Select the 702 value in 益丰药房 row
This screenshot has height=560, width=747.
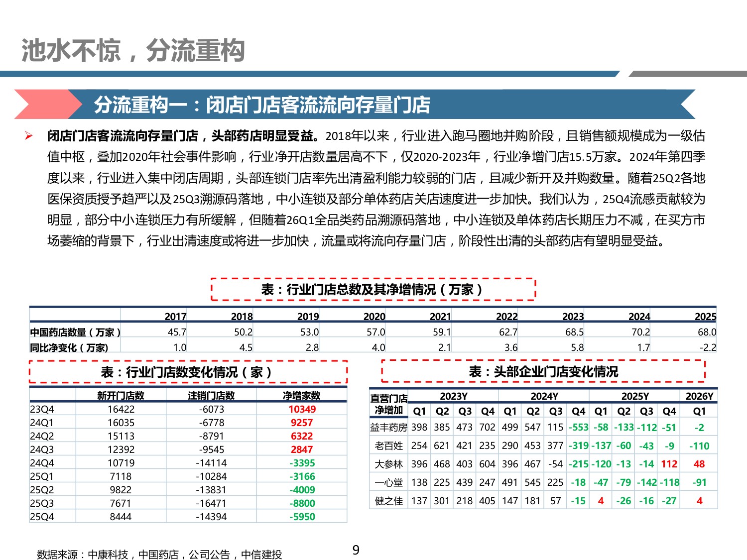coord(487,428)
